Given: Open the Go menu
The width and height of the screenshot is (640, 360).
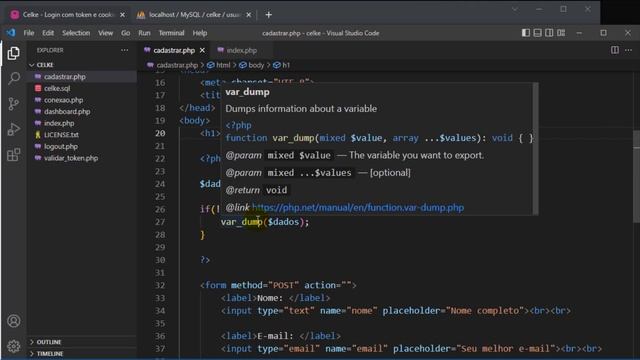Looking at the screenshot, I should tap(125, 33).
